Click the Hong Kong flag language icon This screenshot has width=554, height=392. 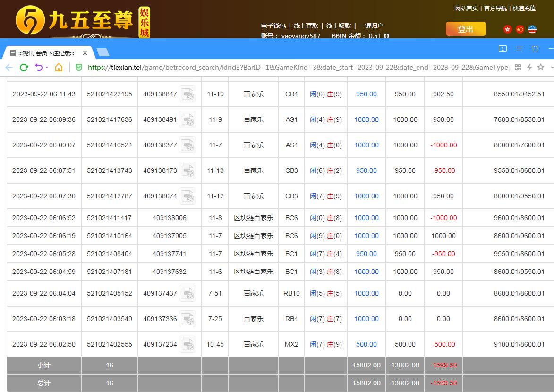(x=508, y=29)
